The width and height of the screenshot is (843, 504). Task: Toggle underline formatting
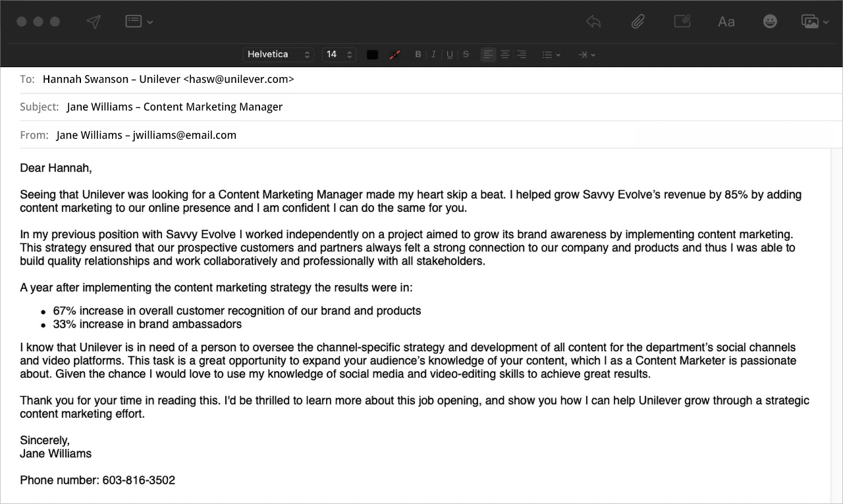[x=450, y=55]
